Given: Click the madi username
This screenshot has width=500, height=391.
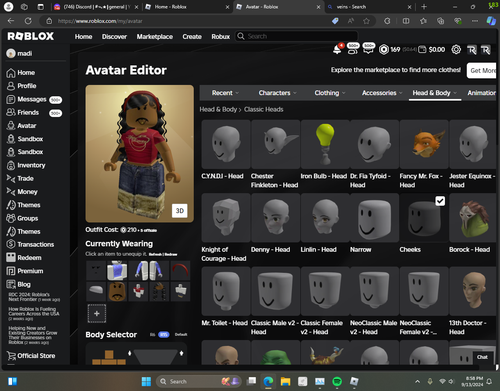Looking at the screenshot, I should point(25,53).
